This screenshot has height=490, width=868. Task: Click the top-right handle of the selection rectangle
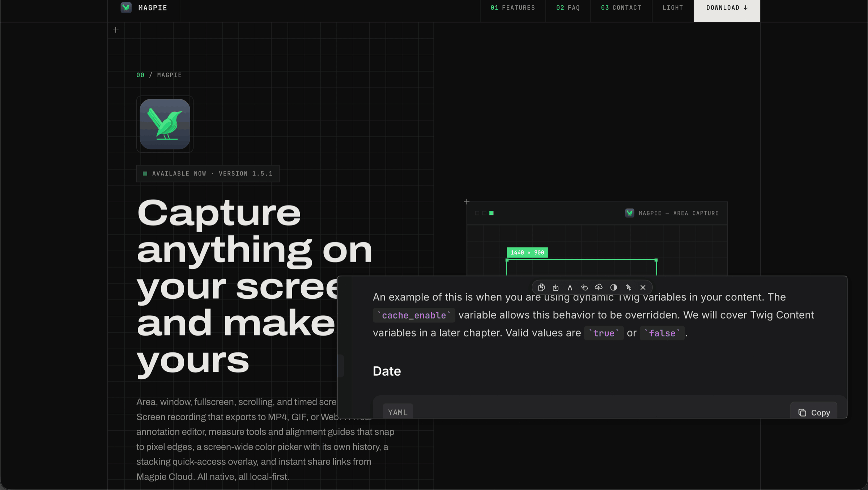(656, 260)
